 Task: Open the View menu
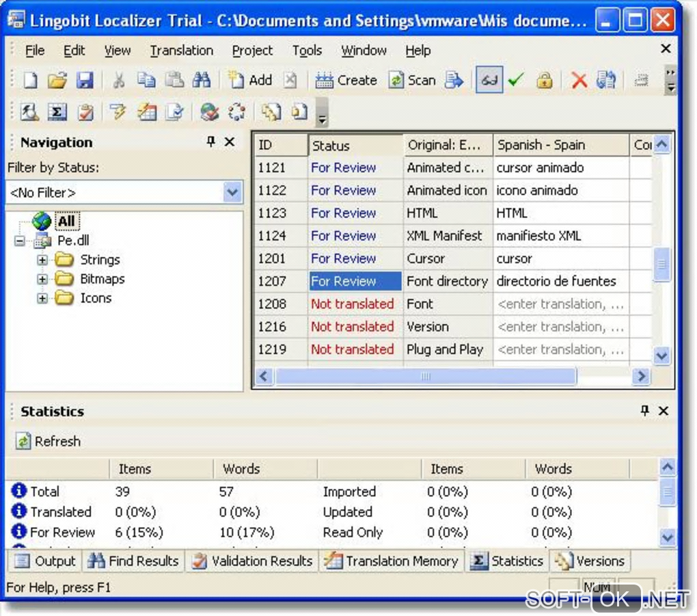click(118, 51)
